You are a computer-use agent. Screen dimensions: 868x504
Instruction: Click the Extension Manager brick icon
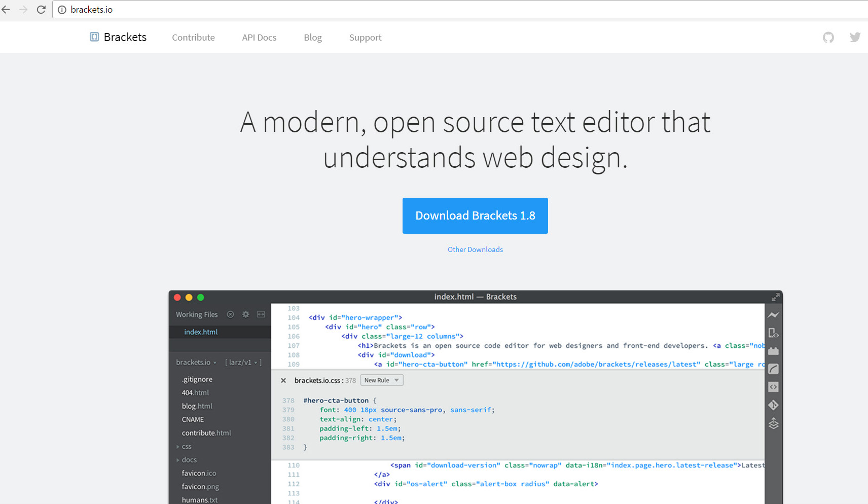point(773,351)
